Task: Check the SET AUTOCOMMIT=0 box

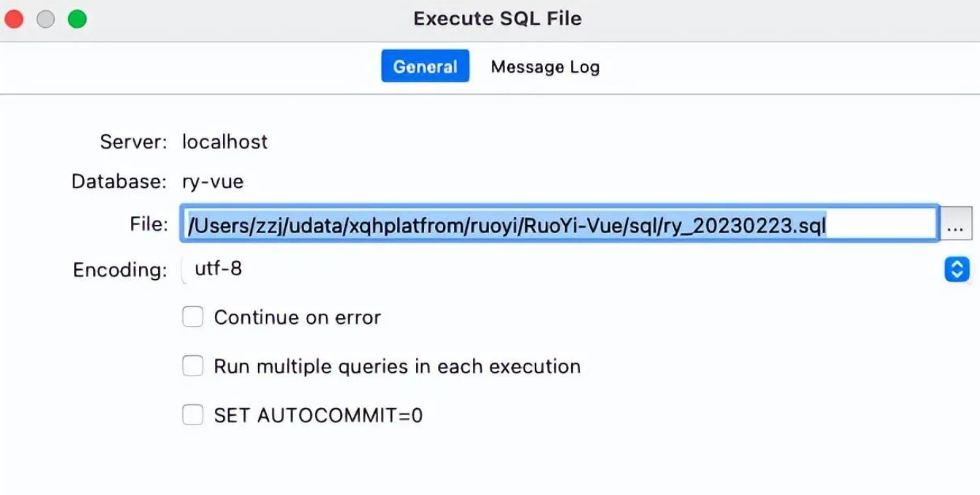Action: tap(192, 415)
